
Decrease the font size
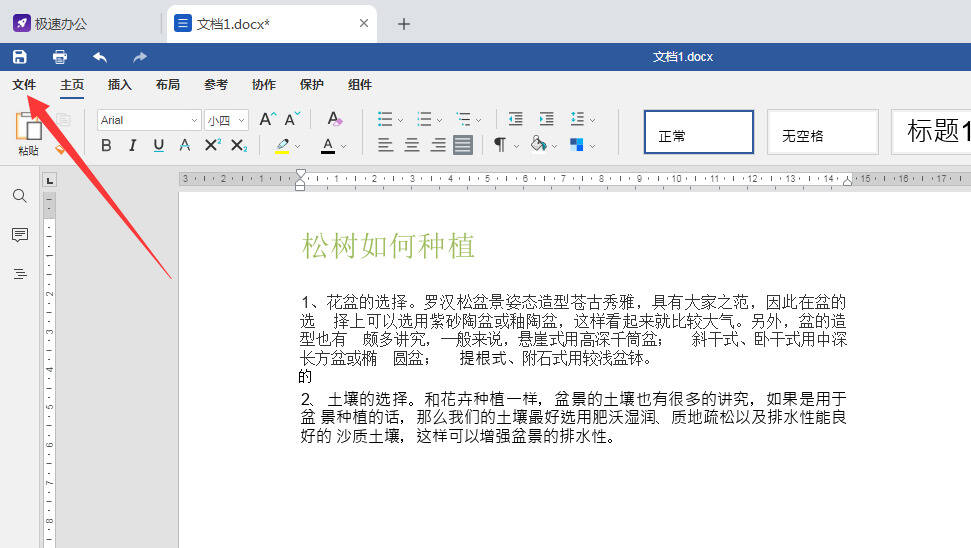tap(292, 119)
